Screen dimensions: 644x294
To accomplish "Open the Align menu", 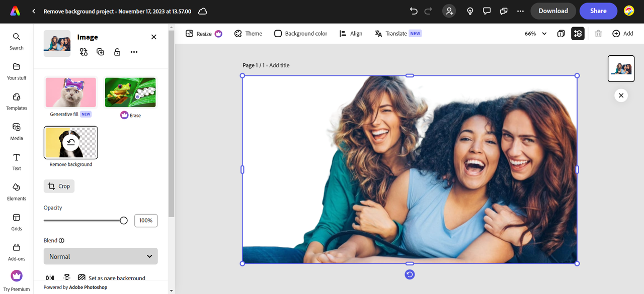I will 351,34.
